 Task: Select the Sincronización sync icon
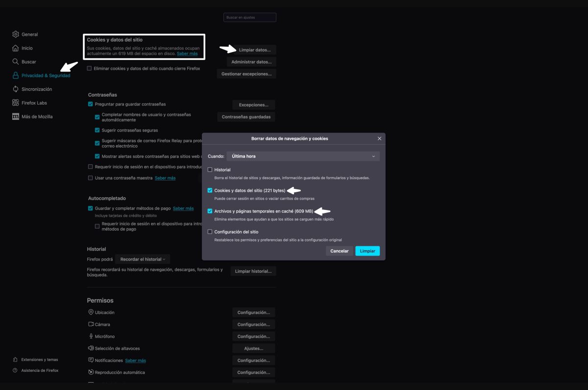15,89
